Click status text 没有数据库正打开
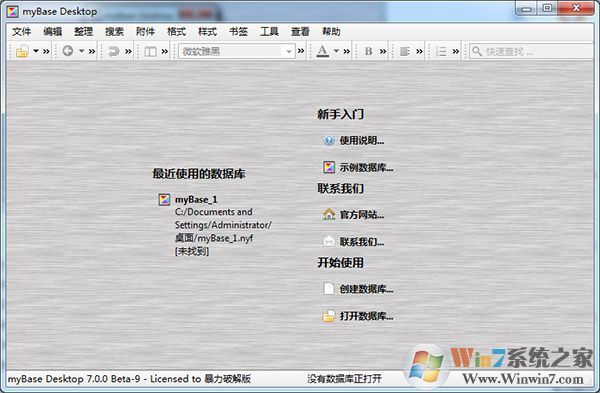 [344, 379]
